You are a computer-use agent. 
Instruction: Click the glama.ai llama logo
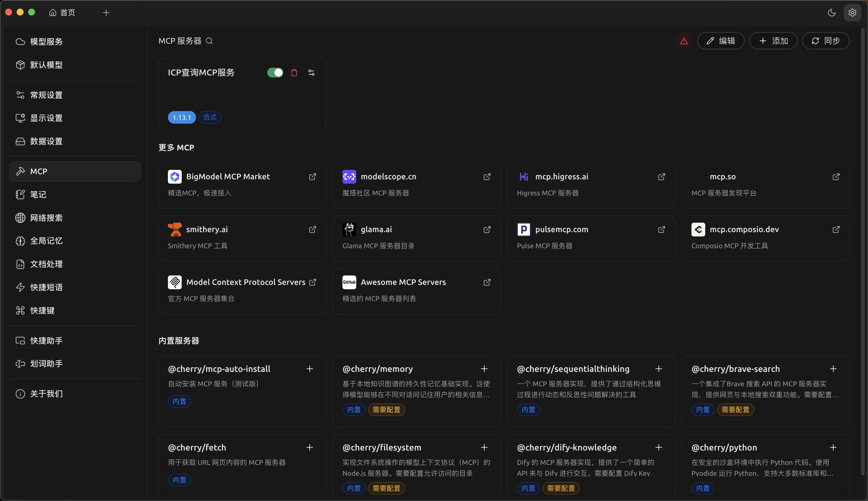coord(349,230)
